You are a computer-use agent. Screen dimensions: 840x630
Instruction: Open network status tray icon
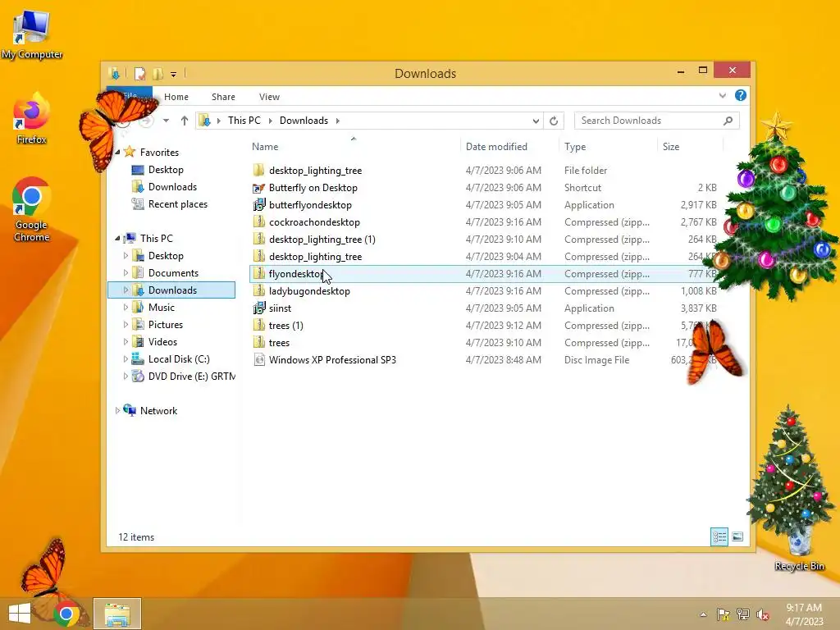click(743, 614)
